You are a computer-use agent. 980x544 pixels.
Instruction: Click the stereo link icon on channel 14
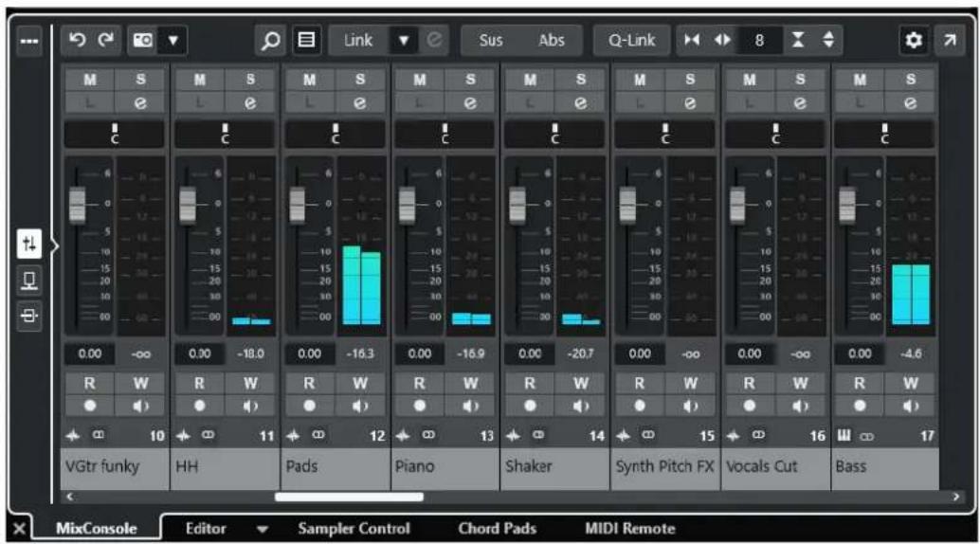pos(538,435)
